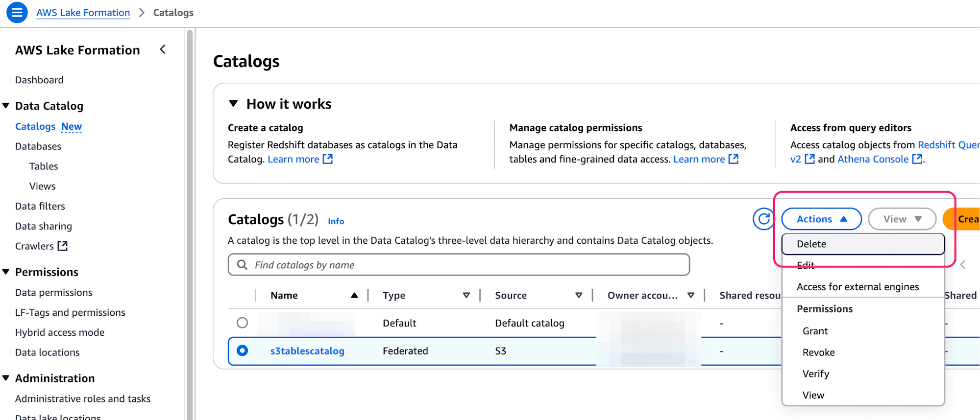Sort by Source column arrow
980x420 pixels.
pyautogui.click(x=579, y=295)
